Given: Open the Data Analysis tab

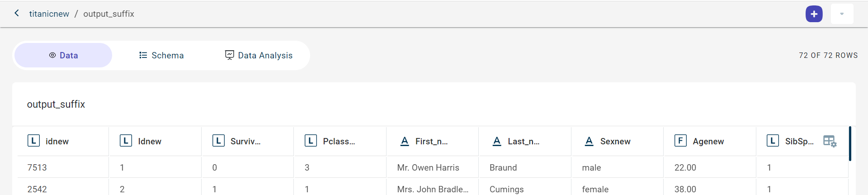Looking at the screenshot, I should coord(259,55).
